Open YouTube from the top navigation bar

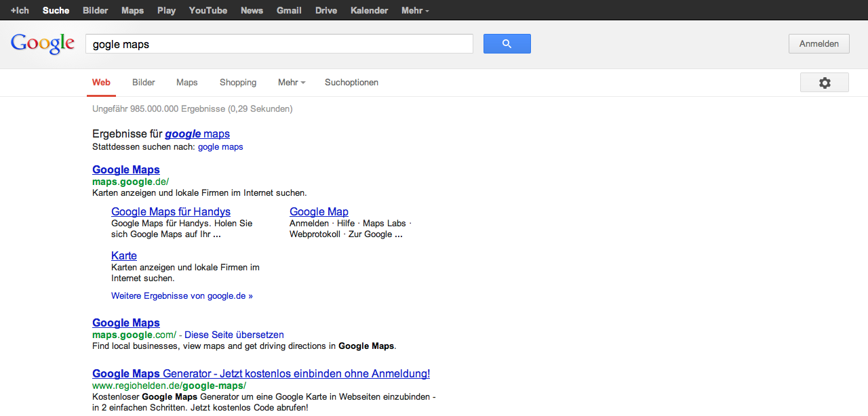[x=208, y=10]
